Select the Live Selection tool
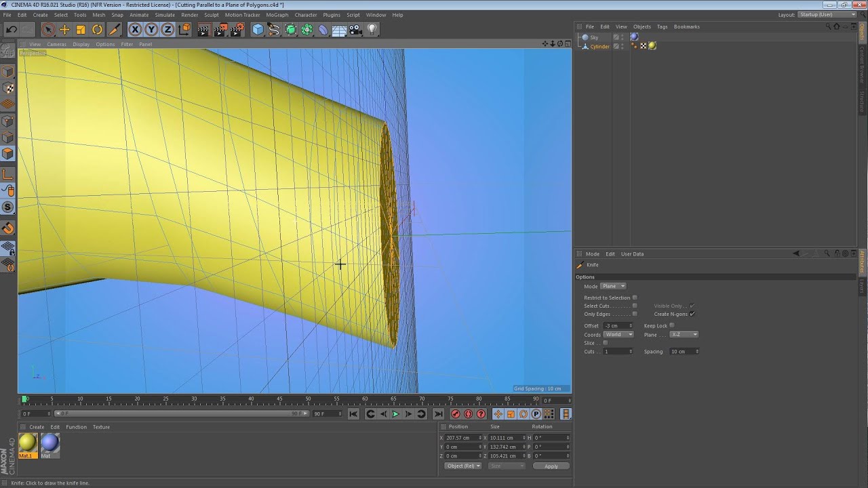 point(47,29)
